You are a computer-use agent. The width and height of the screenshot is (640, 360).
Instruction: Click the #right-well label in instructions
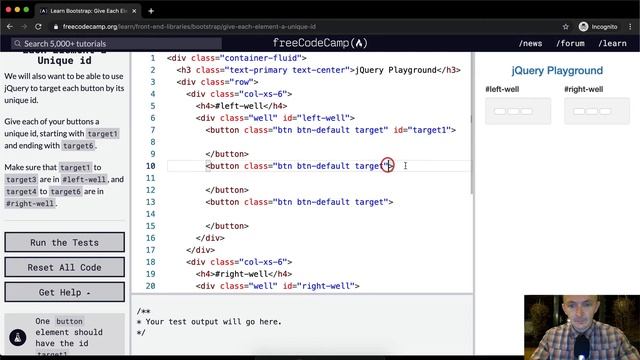tap(29, 203)
